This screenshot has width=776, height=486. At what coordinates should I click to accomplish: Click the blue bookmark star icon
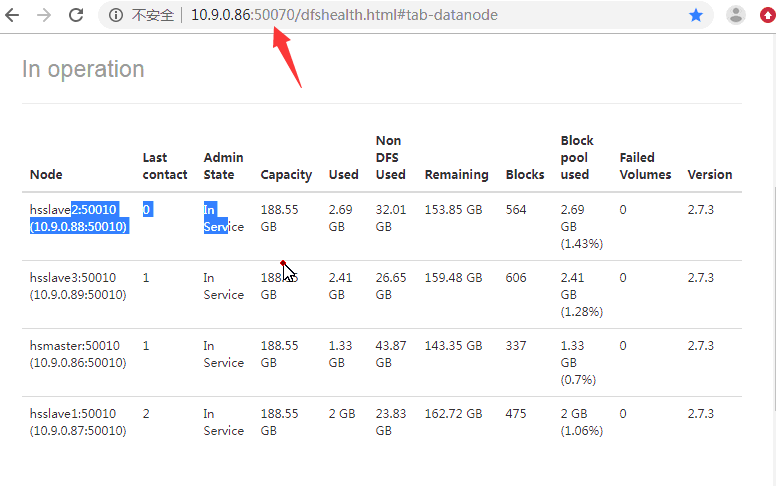pos(696,15)
